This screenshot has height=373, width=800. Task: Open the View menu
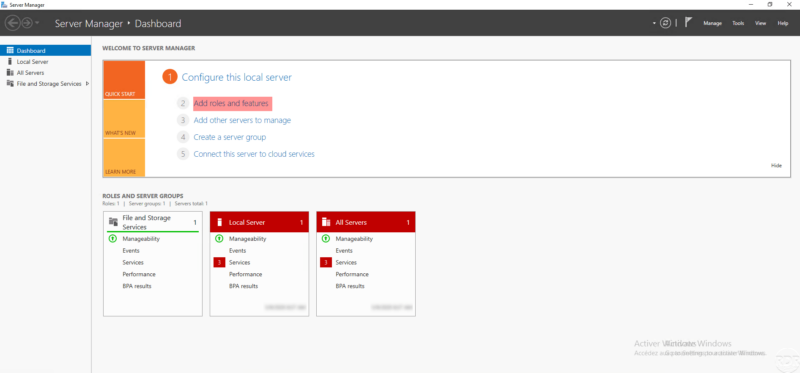pyautogui.click(x=760, y=23)
